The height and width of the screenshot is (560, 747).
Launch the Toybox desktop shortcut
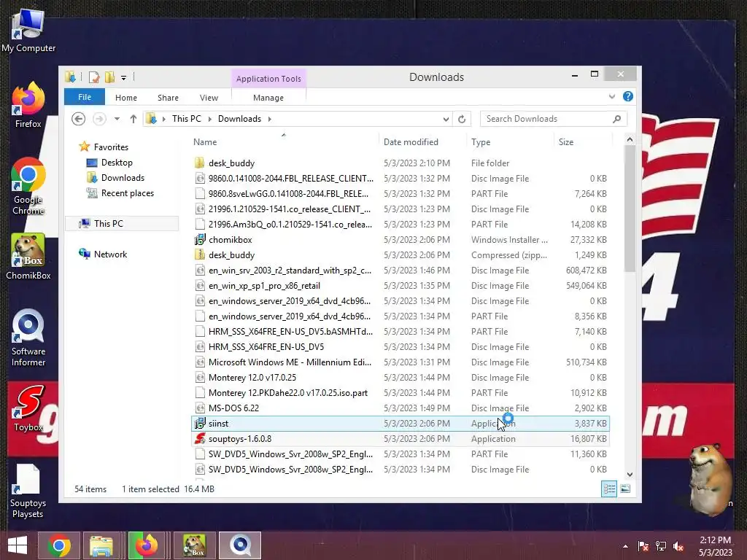click(28, 408)
